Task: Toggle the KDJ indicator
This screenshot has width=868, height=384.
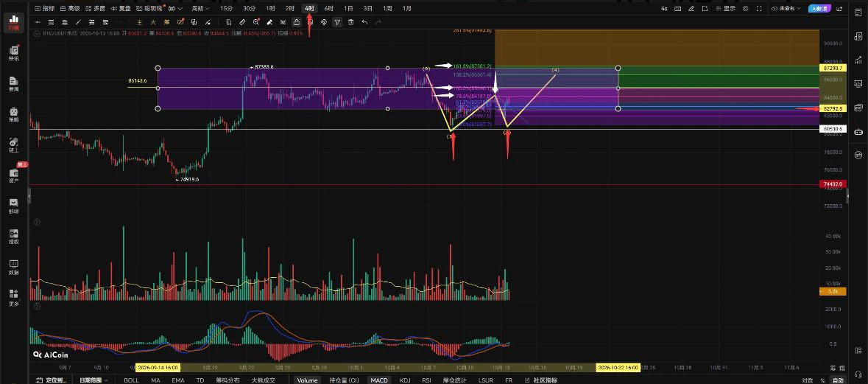Action: tap(405, 380)
